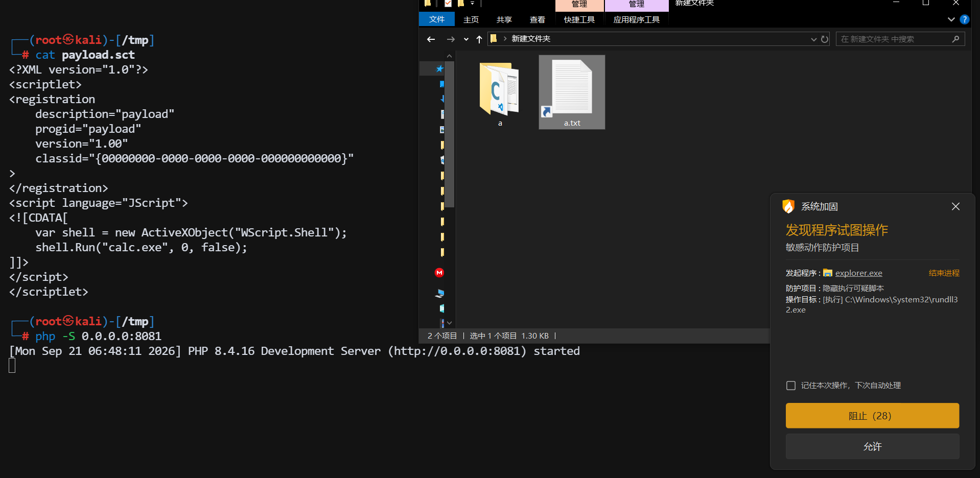Click the sidebar scrollbar up arrow

tap(449, 56)
